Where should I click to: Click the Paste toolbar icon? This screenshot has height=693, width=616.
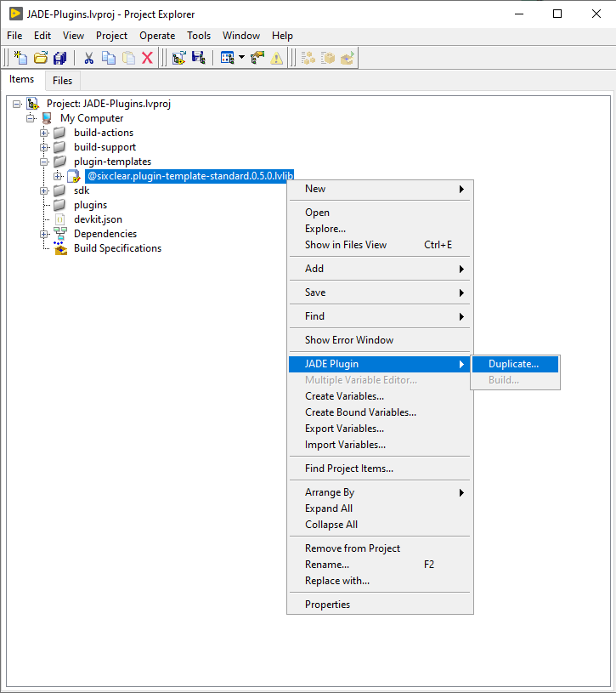point(128,58)
